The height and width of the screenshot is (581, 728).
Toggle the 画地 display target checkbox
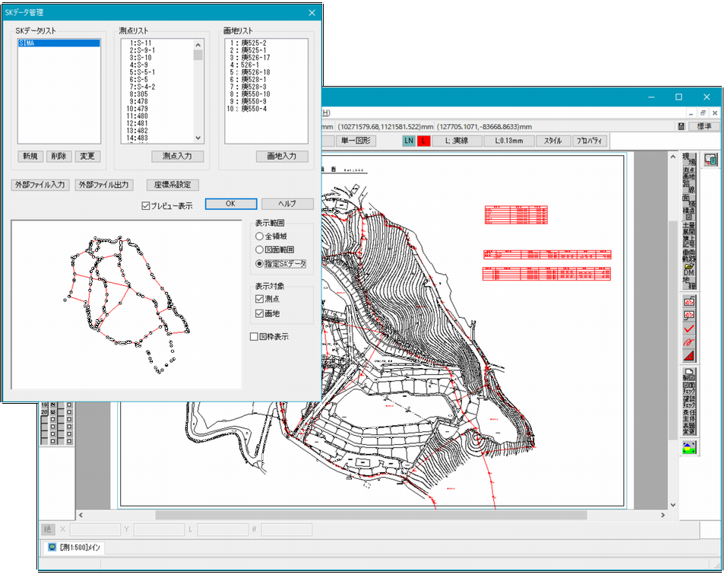pyautogui.click(x=260, y=314)
